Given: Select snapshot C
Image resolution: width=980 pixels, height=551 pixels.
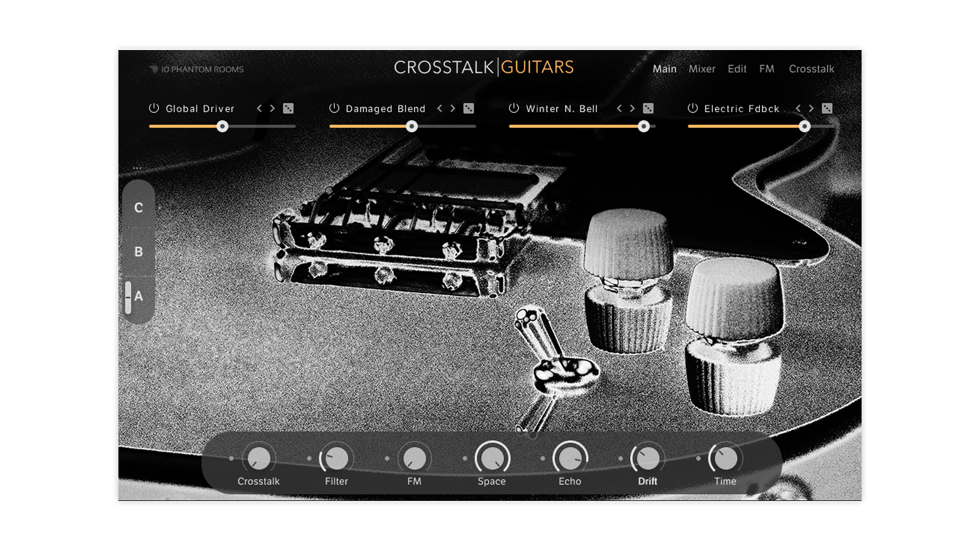Looking at the screenshot, I should [138, 208].
